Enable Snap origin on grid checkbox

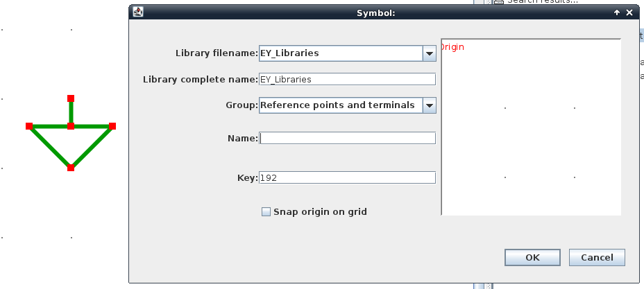coord(266,212)
